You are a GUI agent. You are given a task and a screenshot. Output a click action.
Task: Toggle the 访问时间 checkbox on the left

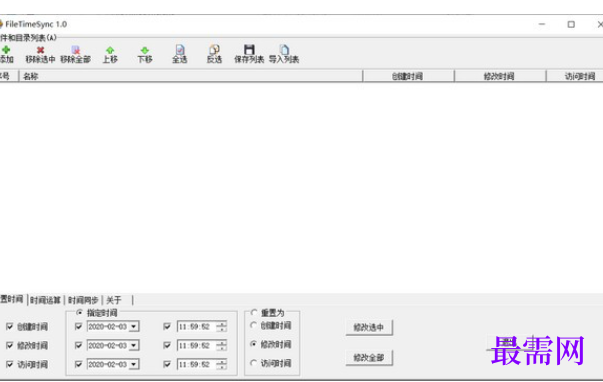click(x=10, y=364)
